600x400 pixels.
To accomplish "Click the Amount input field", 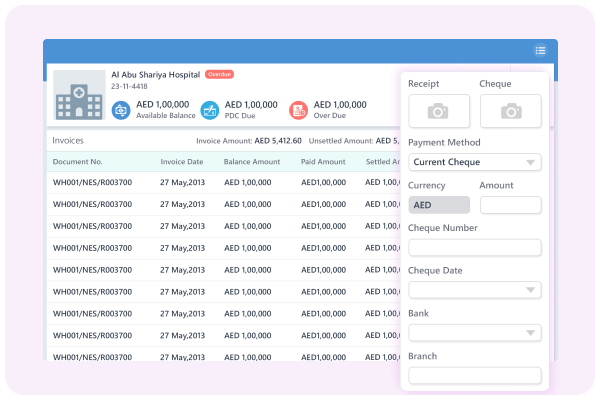I will [x=510, y=205].
